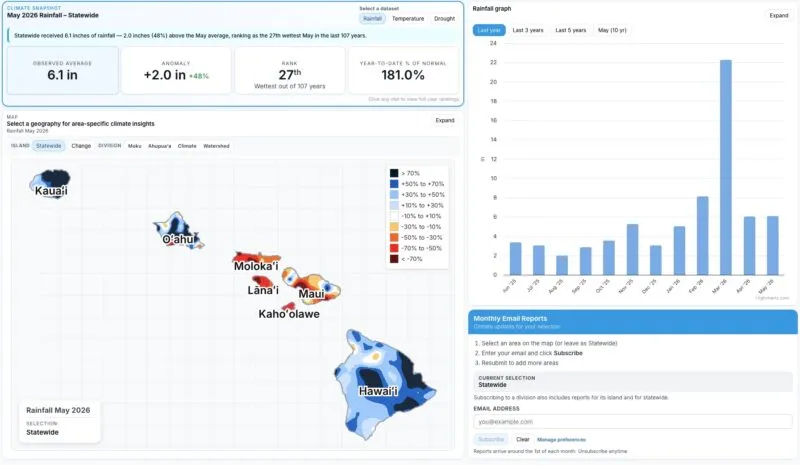Click the Jul '25 rainfall bar

[x=539, y=260]
